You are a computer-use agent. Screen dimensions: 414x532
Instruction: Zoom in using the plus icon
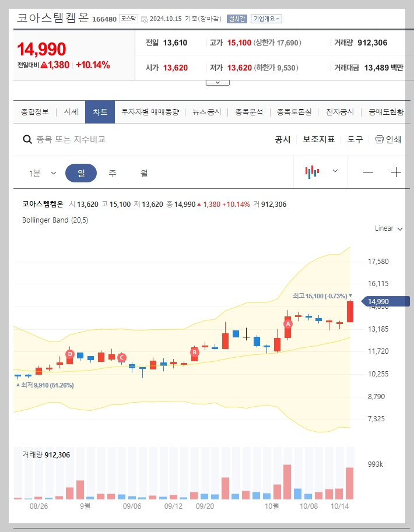[x=397, y=172]
